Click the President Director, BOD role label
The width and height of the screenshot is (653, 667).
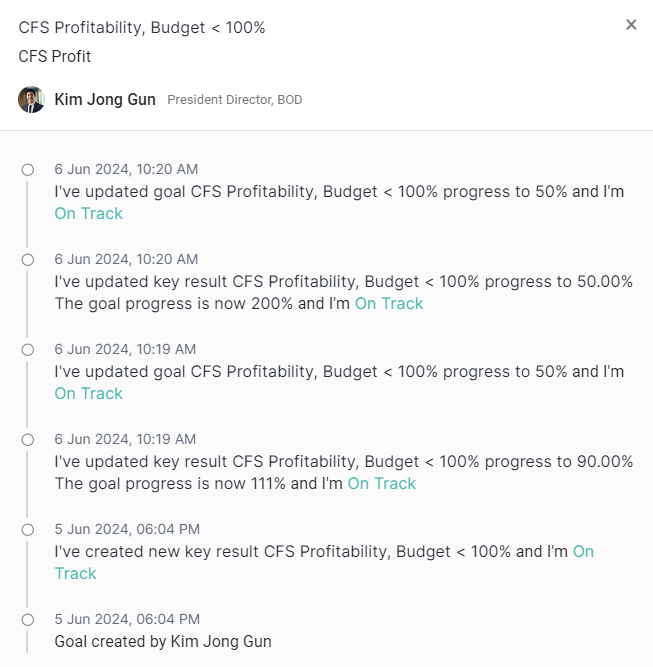235,100
